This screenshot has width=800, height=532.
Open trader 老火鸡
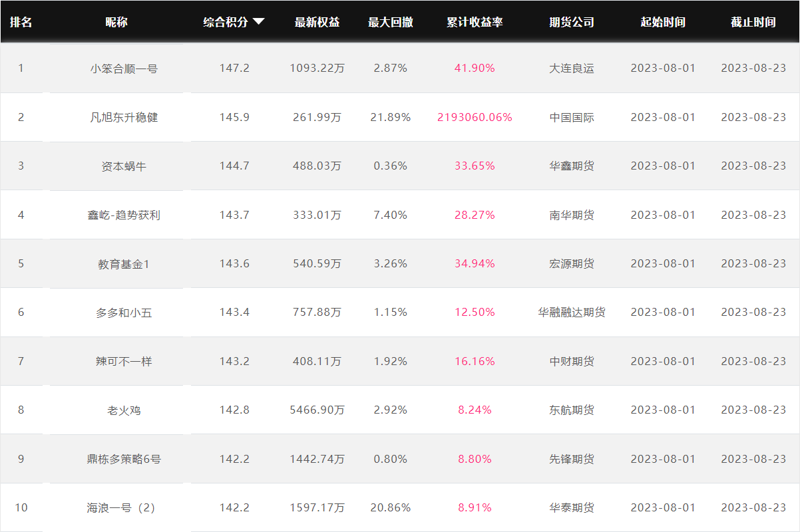tap(124, 410)
